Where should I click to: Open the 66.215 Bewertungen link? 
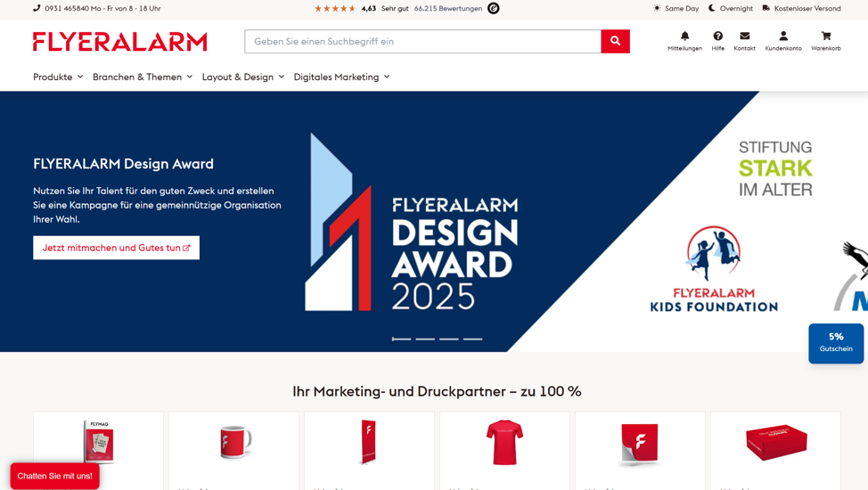pos(448,8)
